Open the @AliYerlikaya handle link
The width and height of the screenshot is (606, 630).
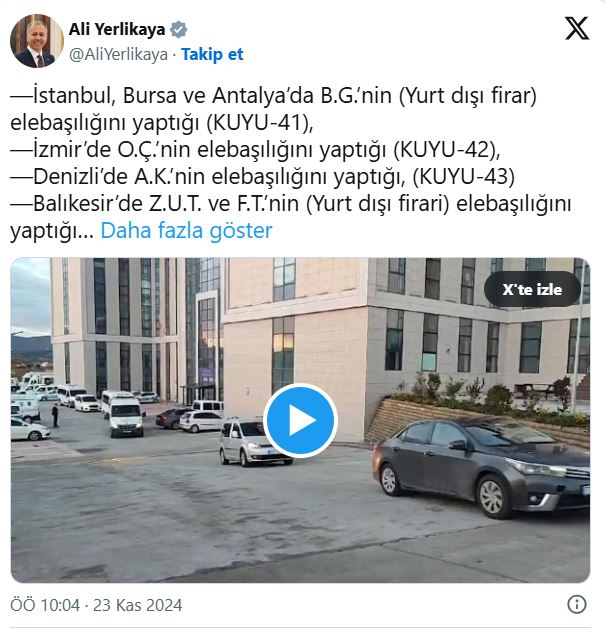(118, 54)
